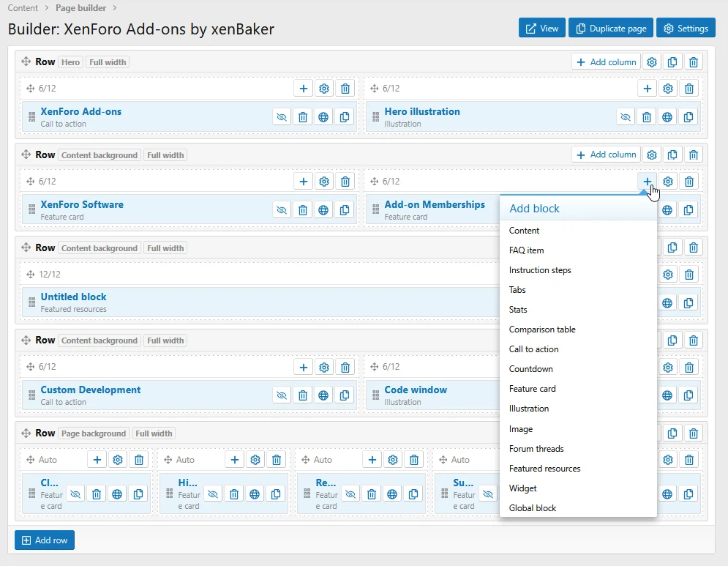Duplicate the Hero row

coord(672,62)
